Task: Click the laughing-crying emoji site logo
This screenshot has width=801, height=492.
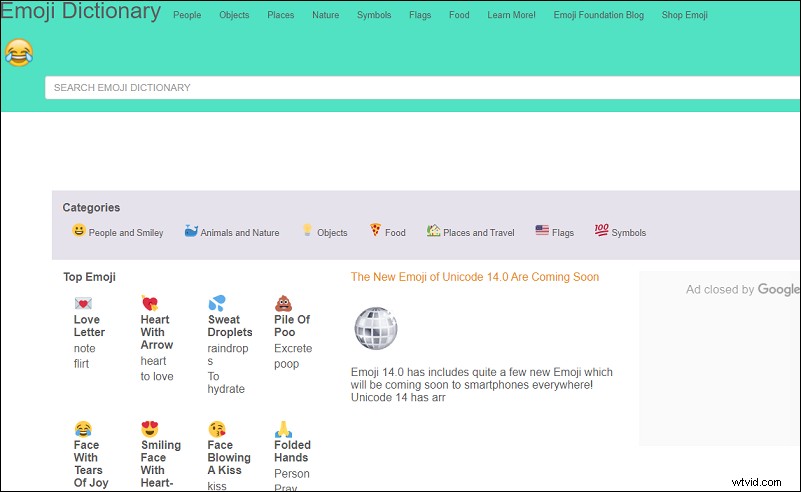Action: click(x=18, y=53)
